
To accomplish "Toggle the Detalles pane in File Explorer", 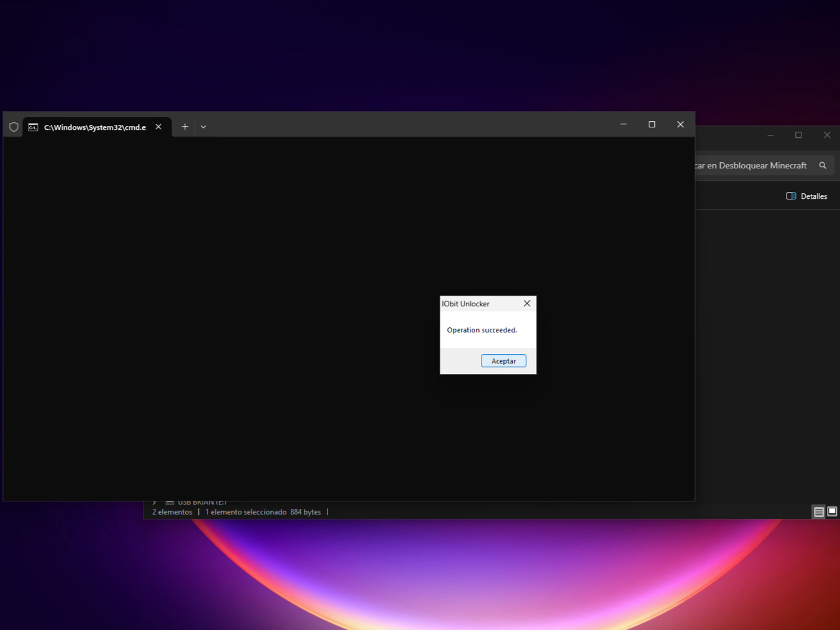I will (806, 196).
